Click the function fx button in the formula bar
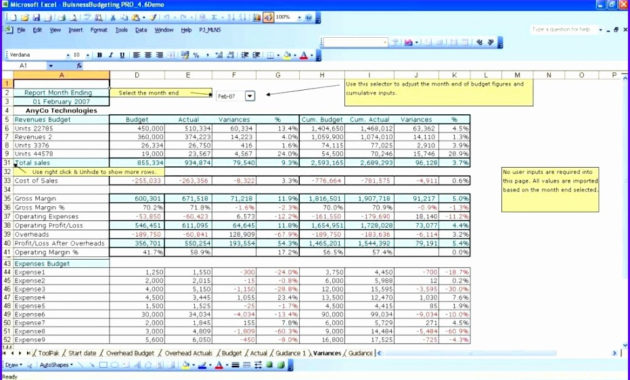This screenshot has width=630, height=380. tap(79, 65)
